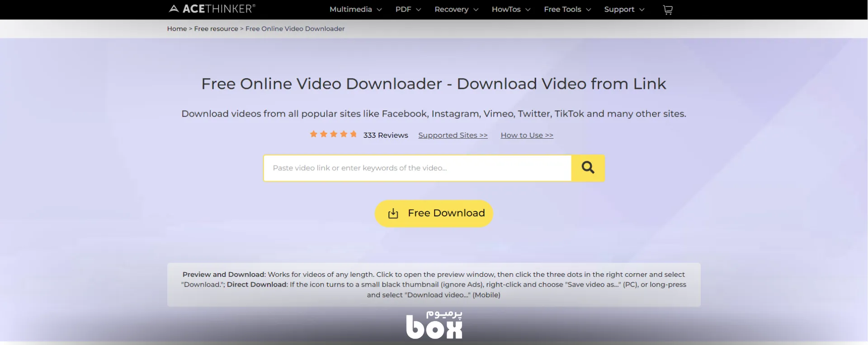868x345 pixels.
Task: Click the AceThinker logo
Action: point(212,9)
